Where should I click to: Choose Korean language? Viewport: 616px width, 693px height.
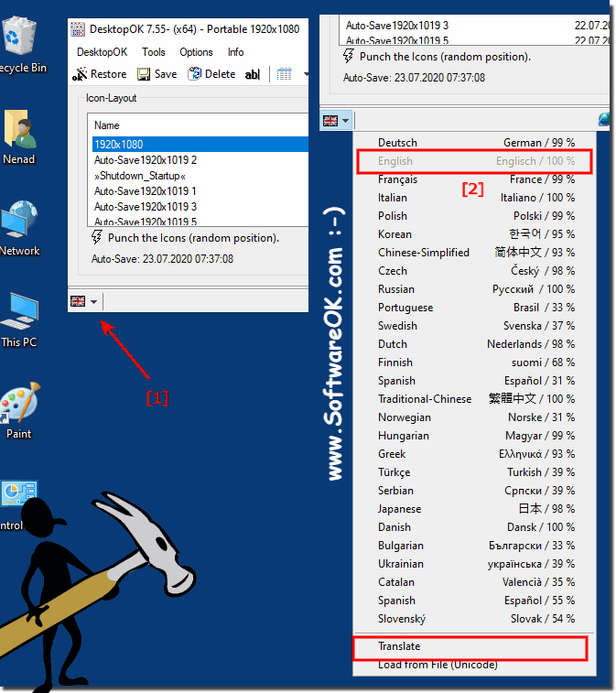(x=475, y=234)
